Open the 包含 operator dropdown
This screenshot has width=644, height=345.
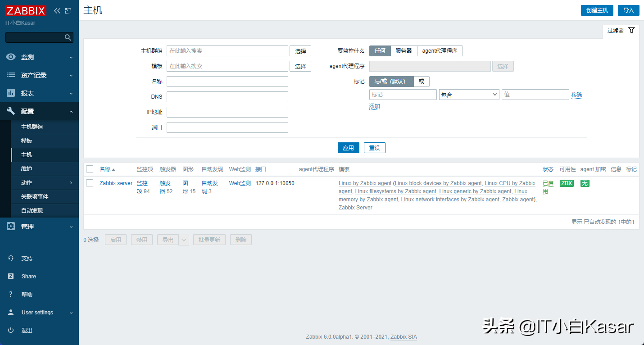click(469, 94)
